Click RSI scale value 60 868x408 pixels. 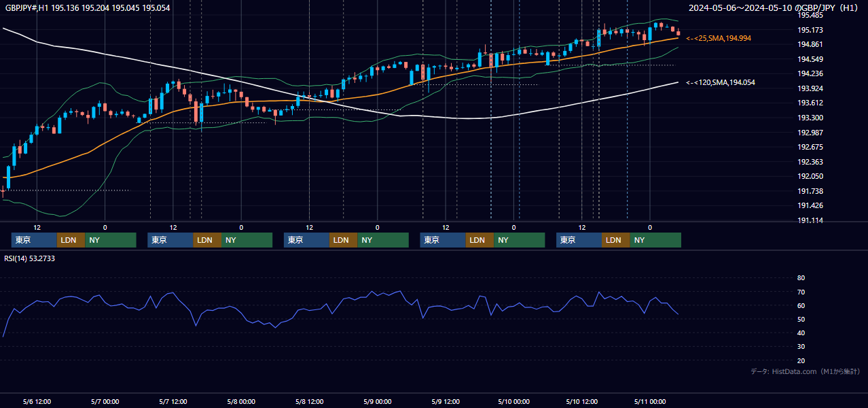pos(801,305)
